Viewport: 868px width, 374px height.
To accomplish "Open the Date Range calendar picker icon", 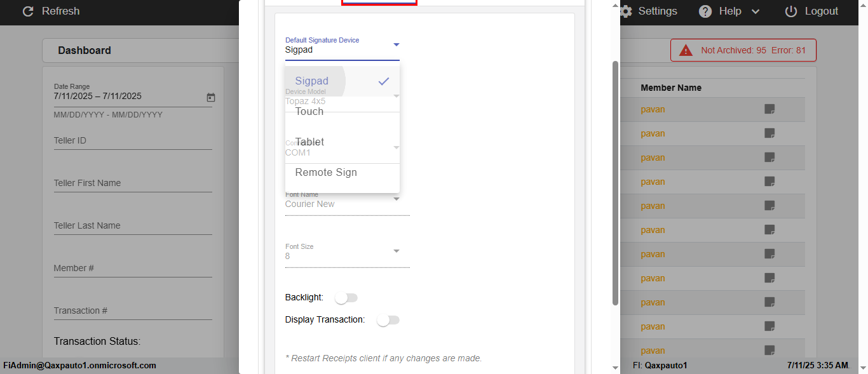I will click(211, 97).
